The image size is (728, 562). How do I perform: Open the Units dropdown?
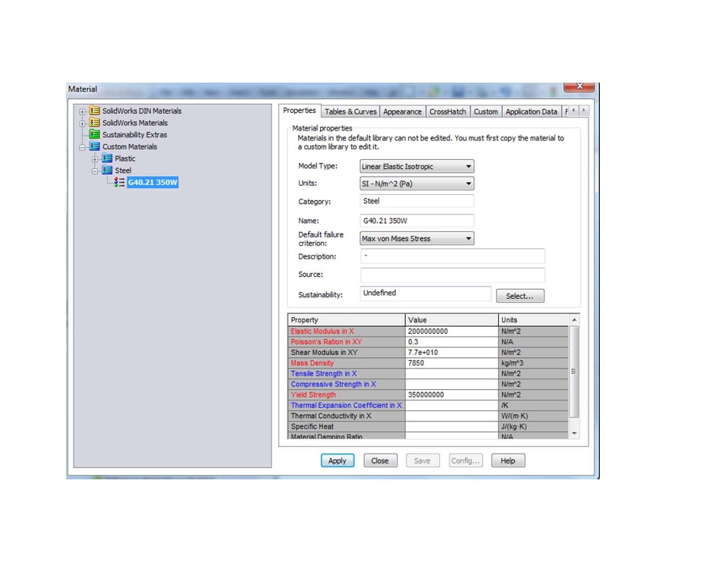click(x=416, y=184)
